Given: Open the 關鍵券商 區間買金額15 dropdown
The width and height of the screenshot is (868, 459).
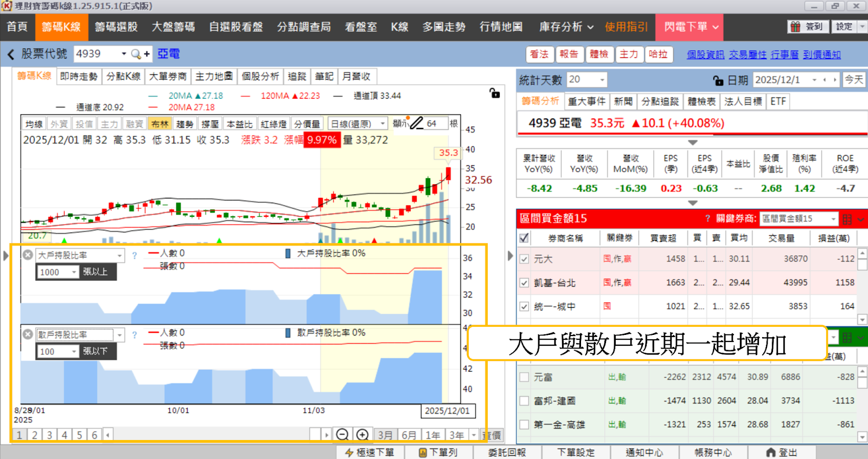Looking at the screenshot, I should [834, 219].
